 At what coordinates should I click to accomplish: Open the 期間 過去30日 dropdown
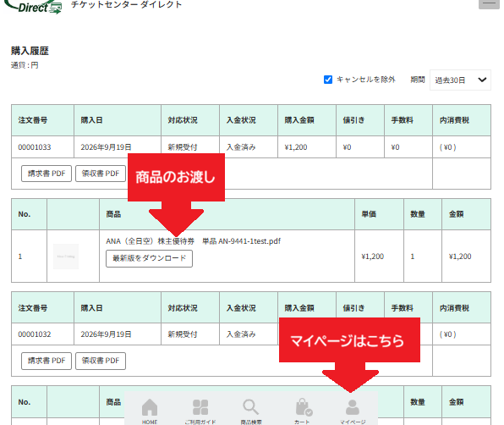pos(460,80)
